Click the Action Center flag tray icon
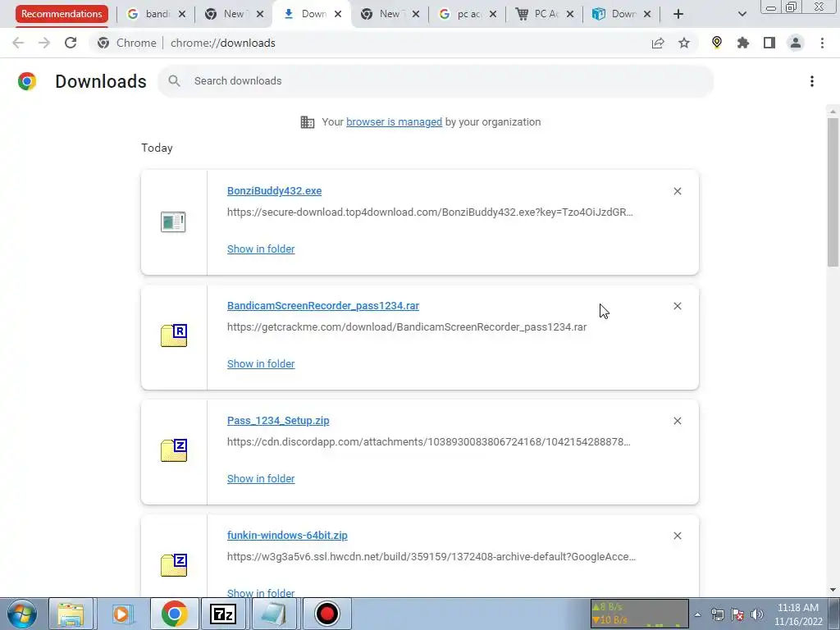 (737, 614)
